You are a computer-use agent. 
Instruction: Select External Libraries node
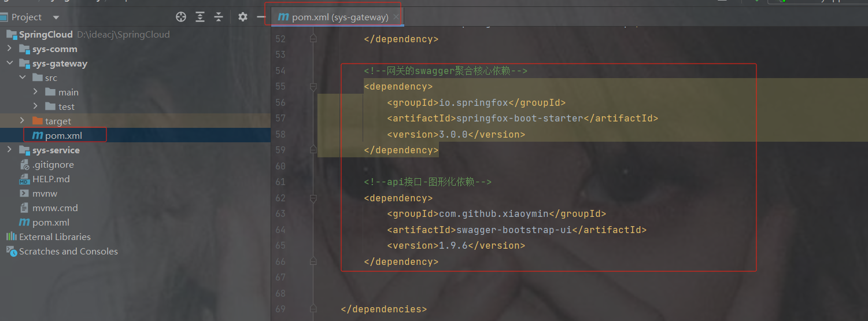click(135, 237)
